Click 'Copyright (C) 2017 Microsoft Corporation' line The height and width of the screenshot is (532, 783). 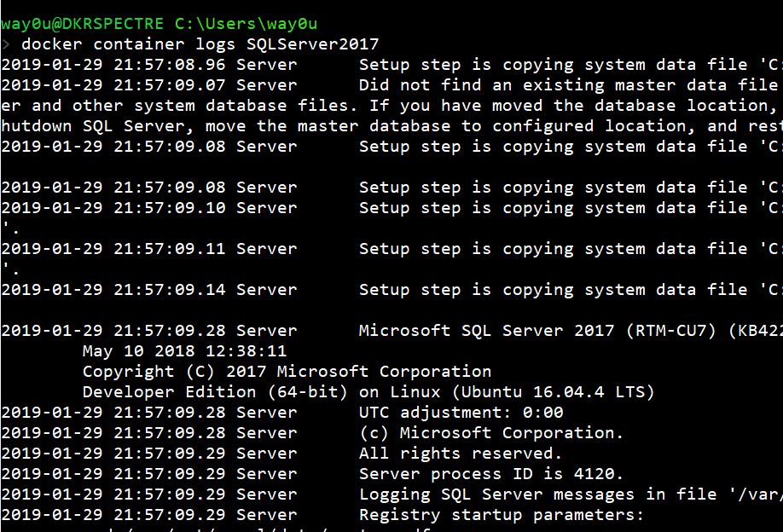click(x=287, y=372)
